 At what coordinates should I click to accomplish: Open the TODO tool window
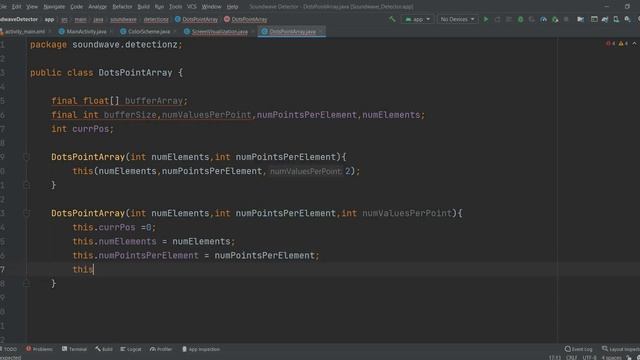coord(9,349)
